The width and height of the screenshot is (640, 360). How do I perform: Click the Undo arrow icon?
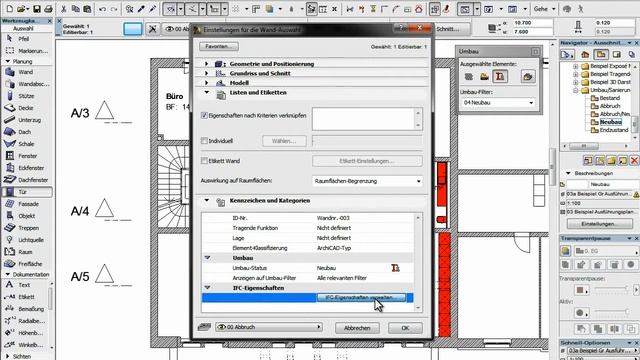102,8
